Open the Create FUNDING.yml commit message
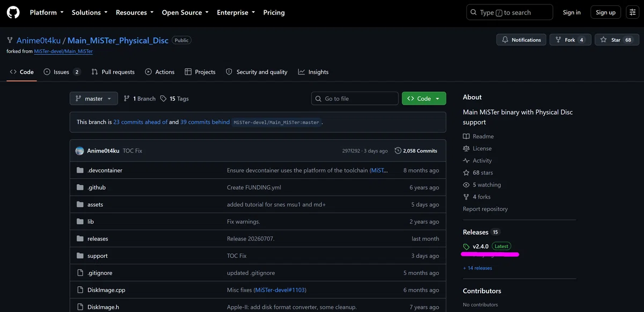The height and width of the screenshot is (312, 644). (x=254, y=187)
